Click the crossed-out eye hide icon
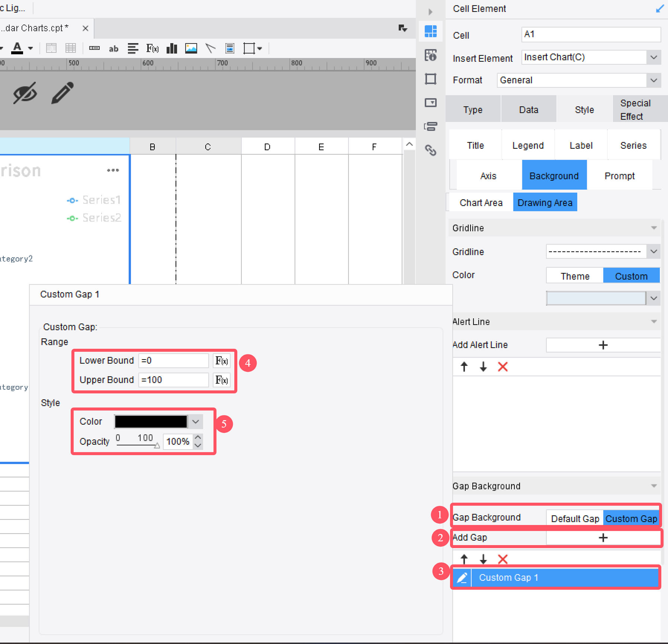The height and width of the screenshot is (644, 668). pos(25,93)
